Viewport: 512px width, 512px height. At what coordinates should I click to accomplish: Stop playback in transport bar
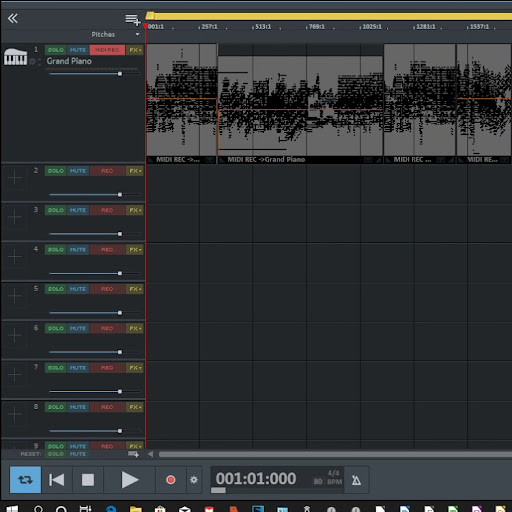(88, 480)
